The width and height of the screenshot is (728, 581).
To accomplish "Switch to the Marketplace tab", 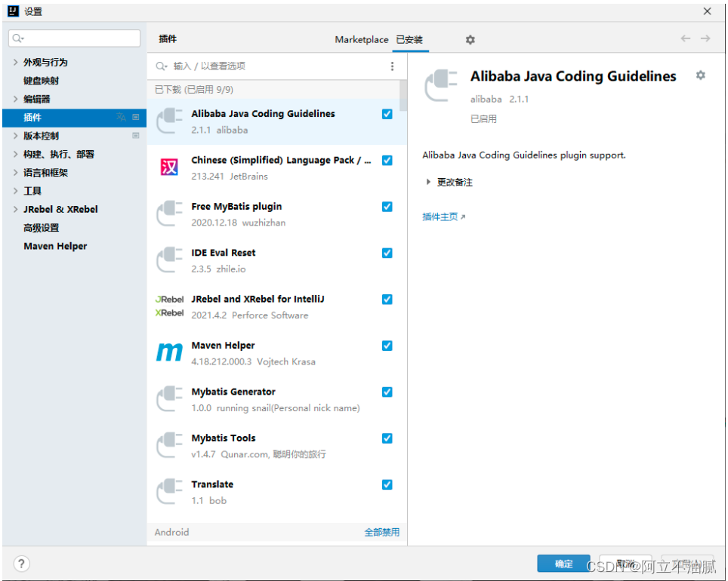I will tap(361, 40).
